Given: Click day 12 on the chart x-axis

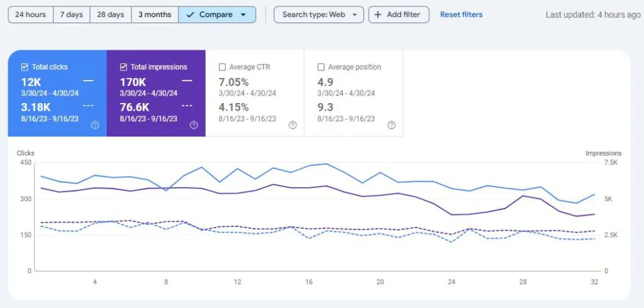Looking at the screenshot, I should 237,282.
